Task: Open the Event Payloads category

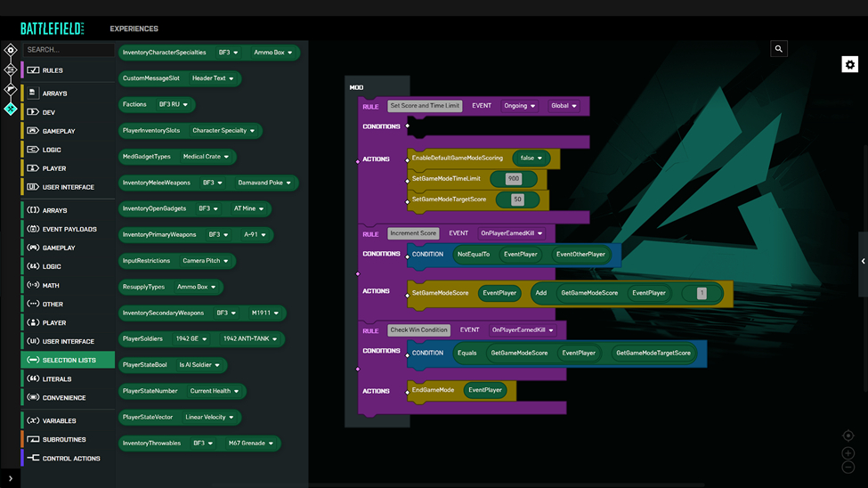Action: (x=69, y=230)
